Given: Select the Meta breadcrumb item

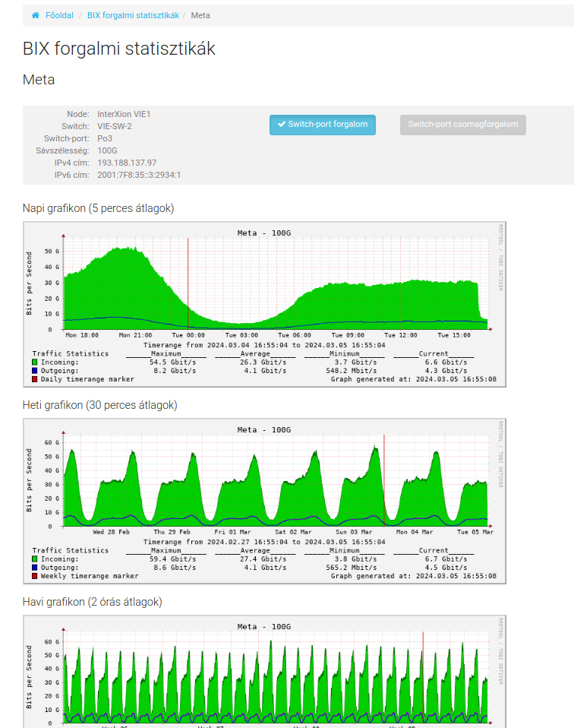Looking at the screenshot, I should (200, 15).
